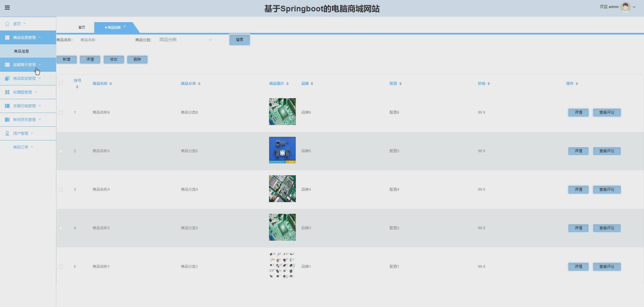
Task: Open 商品信息管理 via its sidebar icon
Action: coord(7,37)
